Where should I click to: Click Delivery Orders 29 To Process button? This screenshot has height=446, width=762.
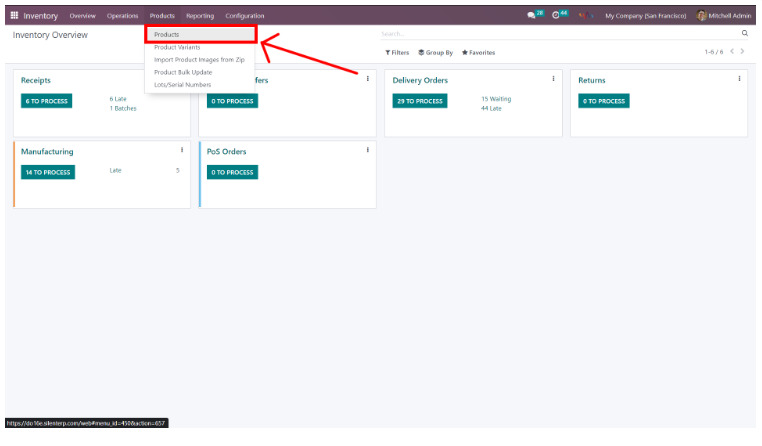pos(419,101)
